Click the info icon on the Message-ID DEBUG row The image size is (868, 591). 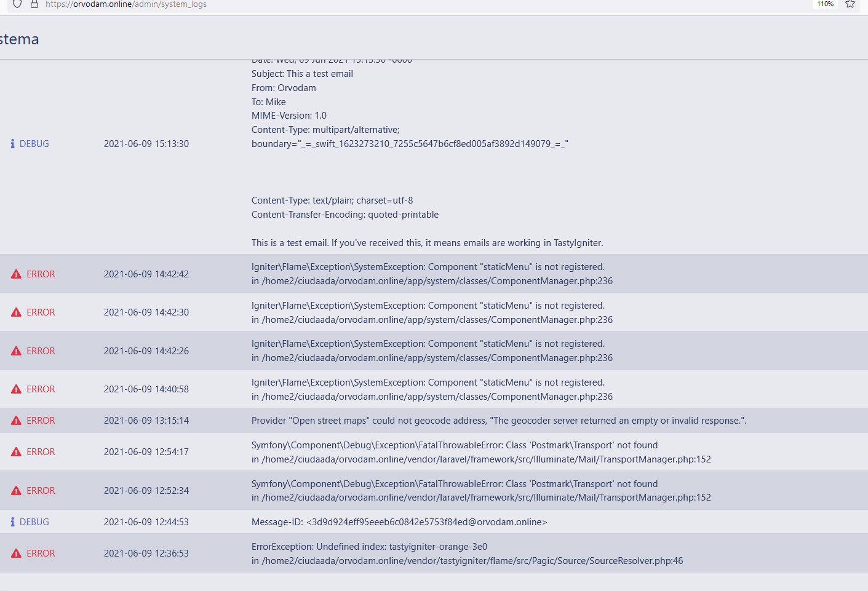click(x=12, y=522)
